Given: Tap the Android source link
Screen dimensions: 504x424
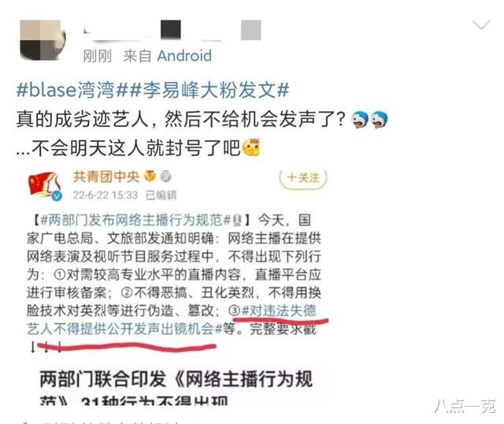Looking at the screenshot, I should click(x=184, y=56).
